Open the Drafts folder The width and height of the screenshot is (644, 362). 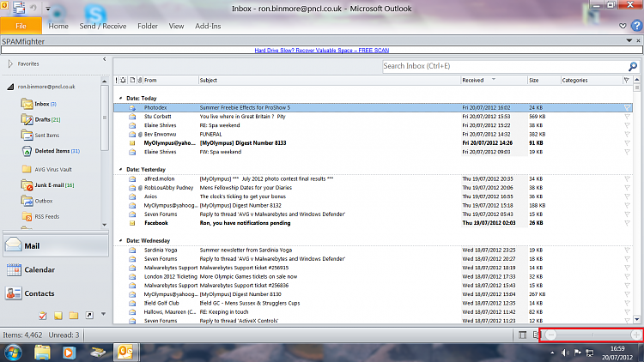click(x=40, y=119)
